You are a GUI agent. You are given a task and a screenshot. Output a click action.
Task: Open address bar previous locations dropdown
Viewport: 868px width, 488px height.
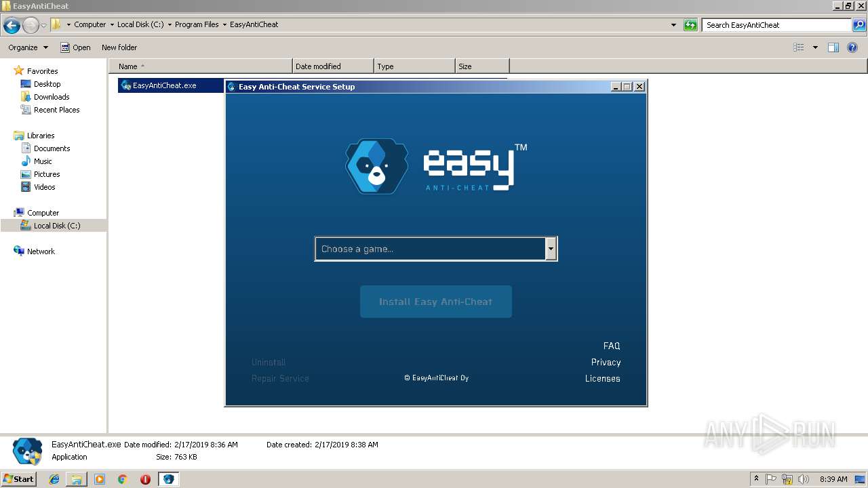673,25
